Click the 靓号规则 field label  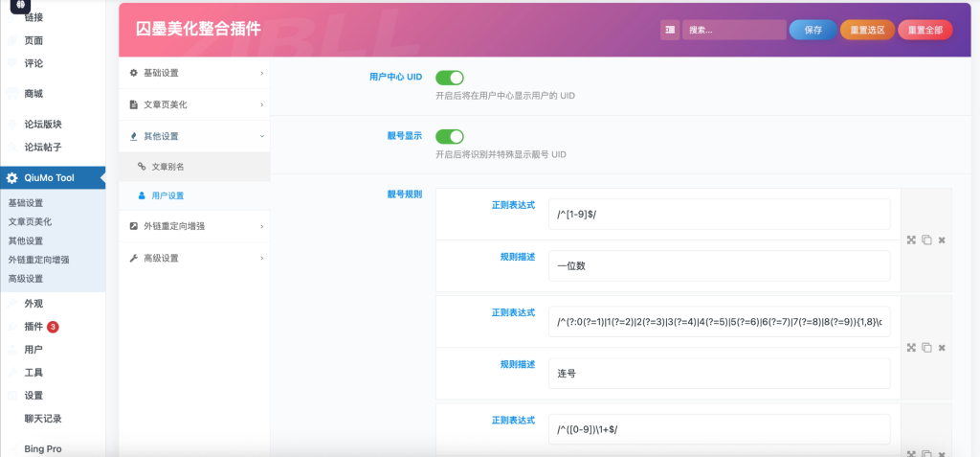pos(405,194)
